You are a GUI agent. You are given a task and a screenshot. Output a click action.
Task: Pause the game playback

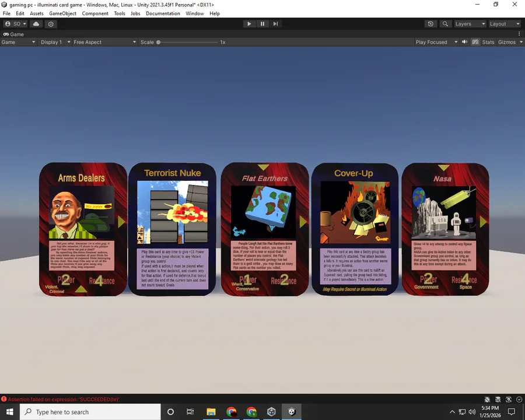(262, 24)
